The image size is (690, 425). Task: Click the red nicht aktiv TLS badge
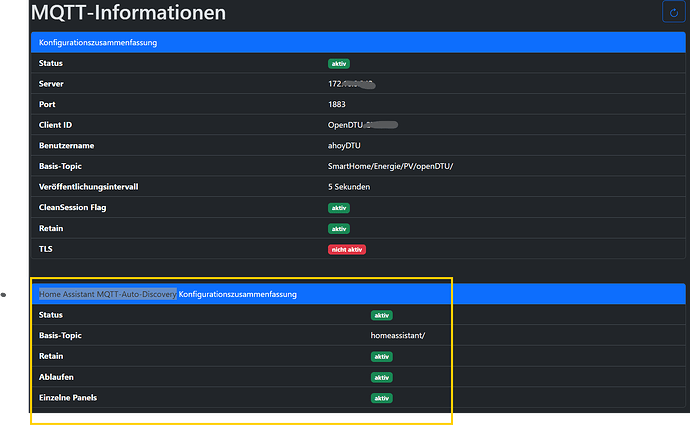pos(347,249)
